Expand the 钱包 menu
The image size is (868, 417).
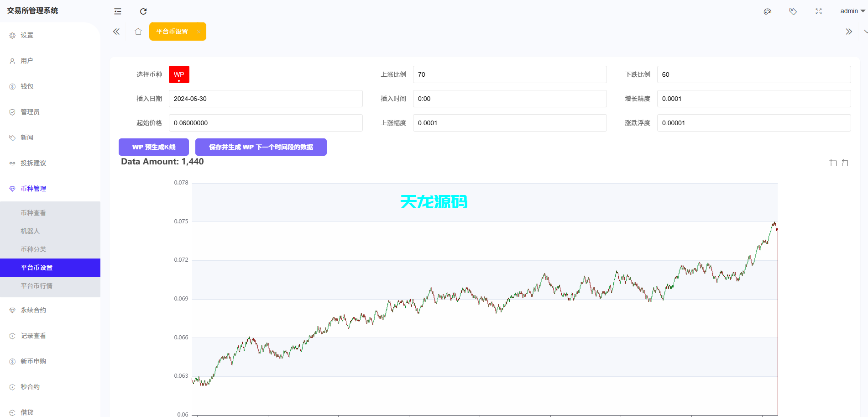tap(50, 86)
